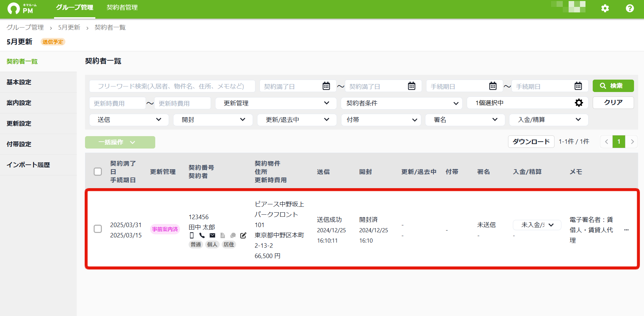
Task: Click the 個人 tag
Action: point(212,244)
